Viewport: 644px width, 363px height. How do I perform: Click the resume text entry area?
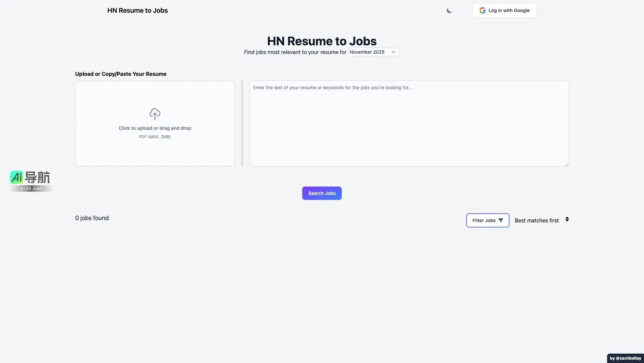coord(409,123)
